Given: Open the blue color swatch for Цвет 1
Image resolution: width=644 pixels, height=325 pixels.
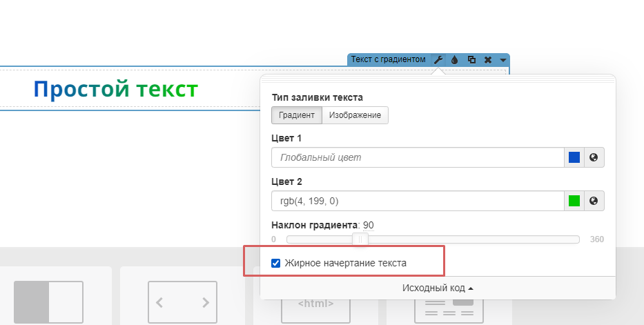Looking at the screenshot, I should coord(574,157).
